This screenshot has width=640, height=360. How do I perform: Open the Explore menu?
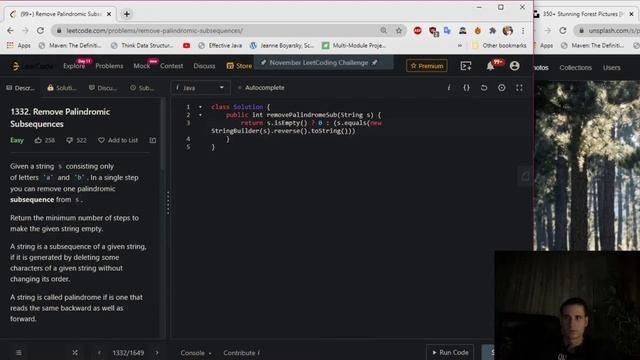pos(74,66)
